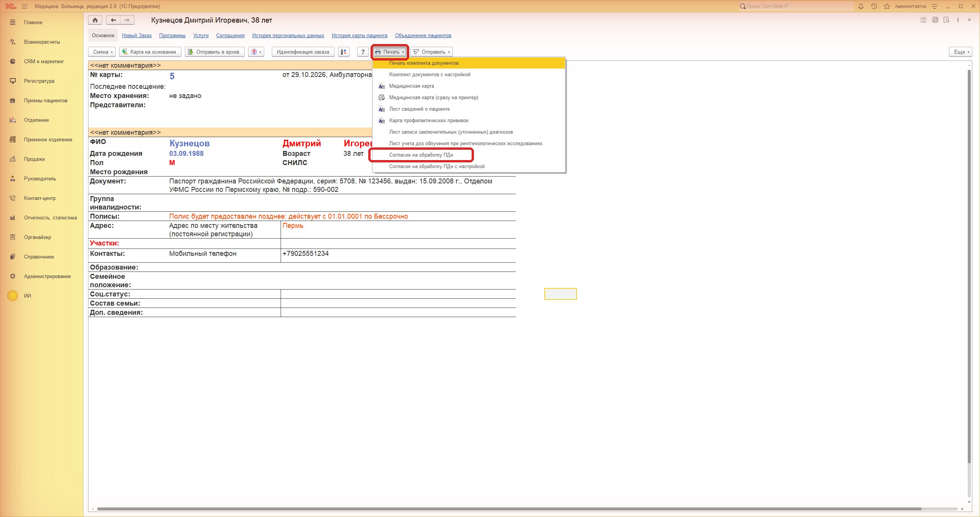Open the main hamburger menu in title bar
The width and height of the screenshot is (980, 517).
pos(24,7)
